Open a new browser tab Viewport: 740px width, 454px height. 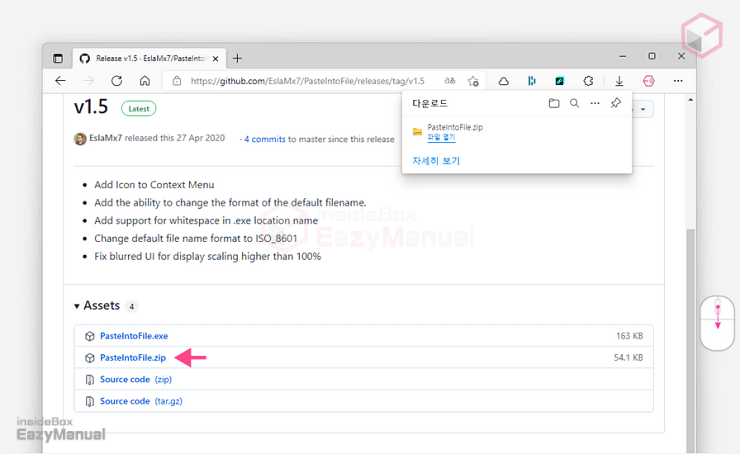point(237,58)
